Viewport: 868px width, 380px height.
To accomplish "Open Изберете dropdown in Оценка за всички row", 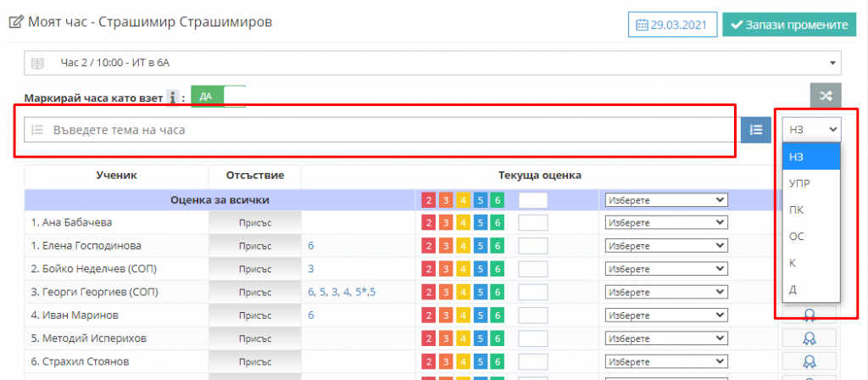I will click(665, 200).
